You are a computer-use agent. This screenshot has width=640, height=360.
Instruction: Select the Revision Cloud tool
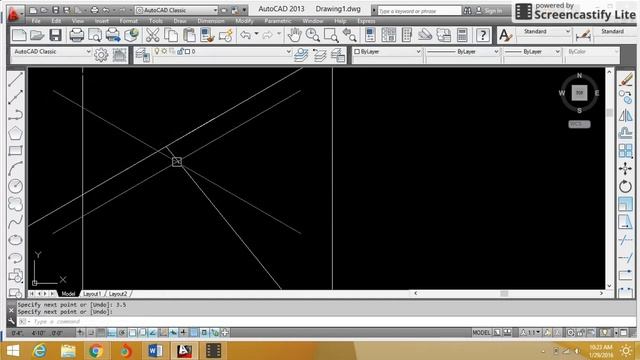16,204
